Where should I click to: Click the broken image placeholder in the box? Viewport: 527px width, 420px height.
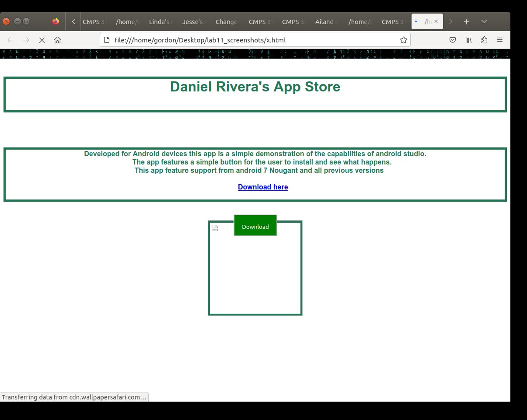pos(215,227)
